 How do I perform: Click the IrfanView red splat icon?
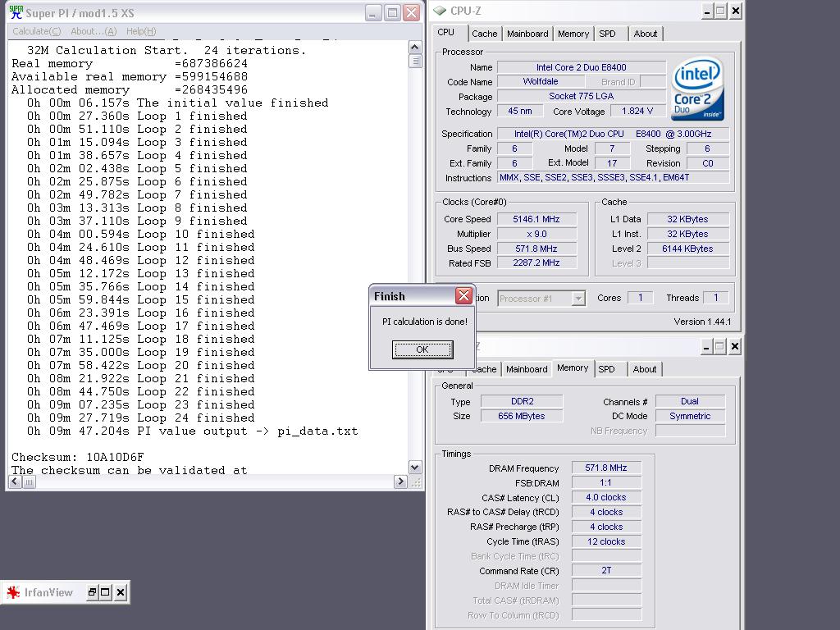pyautogui.click(x=13, y=592)
